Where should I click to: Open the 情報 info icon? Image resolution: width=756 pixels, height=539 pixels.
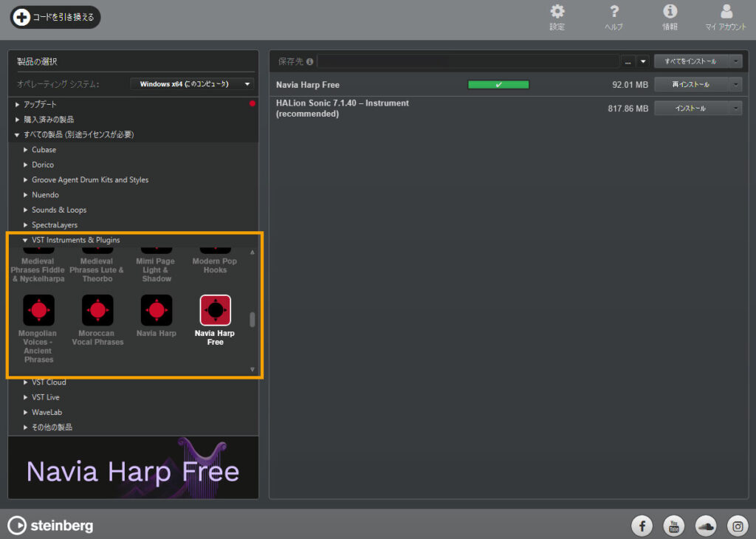670,12
